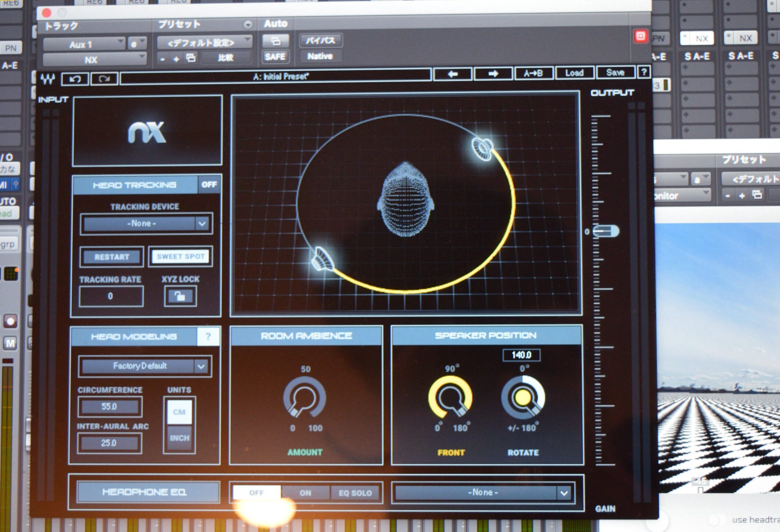Set Headphone EQ to OFF
780x532 pixels.
click(257, 493)
